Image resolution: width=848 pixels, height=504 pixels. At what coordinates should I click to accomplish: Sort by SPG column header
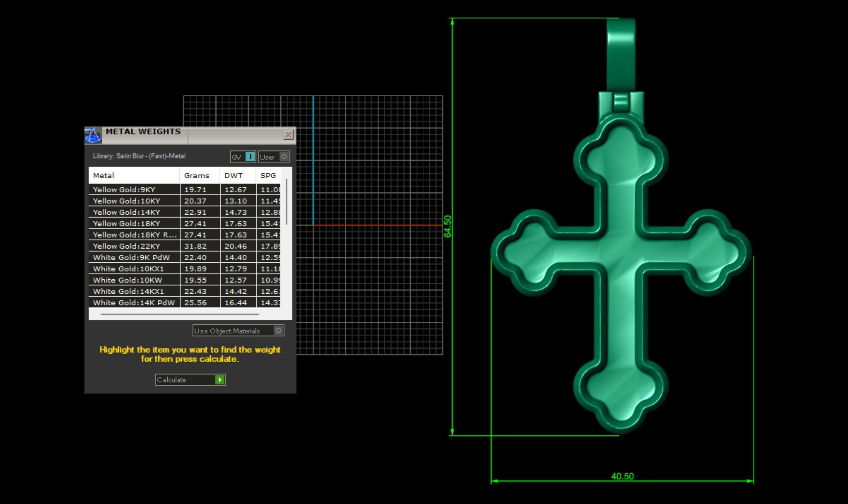click(268, 176)
